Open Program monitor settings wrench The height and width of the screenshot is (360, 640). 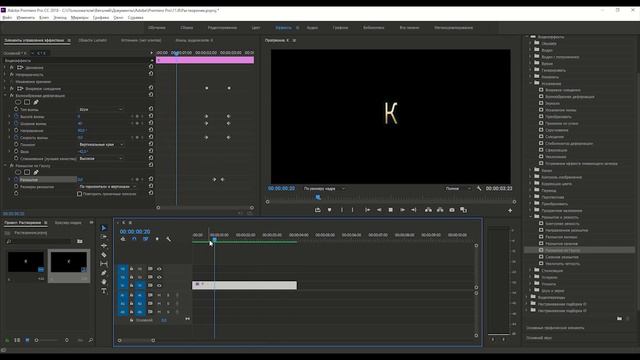pyautogui.click(x=479, y=189)
